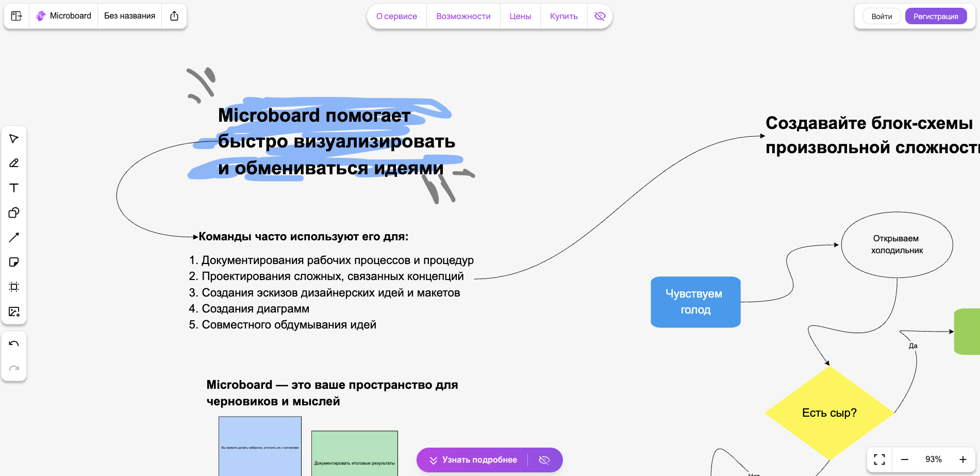Open the 'Возможности' menu item
This screenshot has width=980, height=476.
463,16
